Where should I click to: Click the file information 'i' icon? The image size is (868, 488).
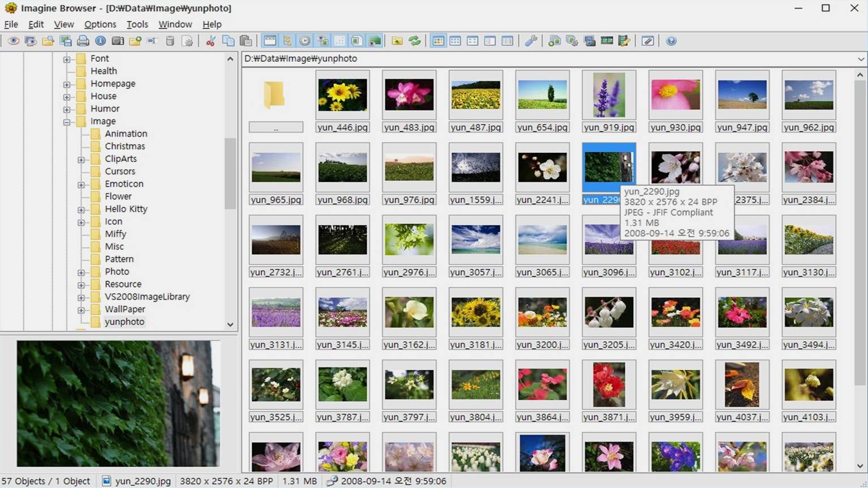pyautogui.click(x=101, y=41)
